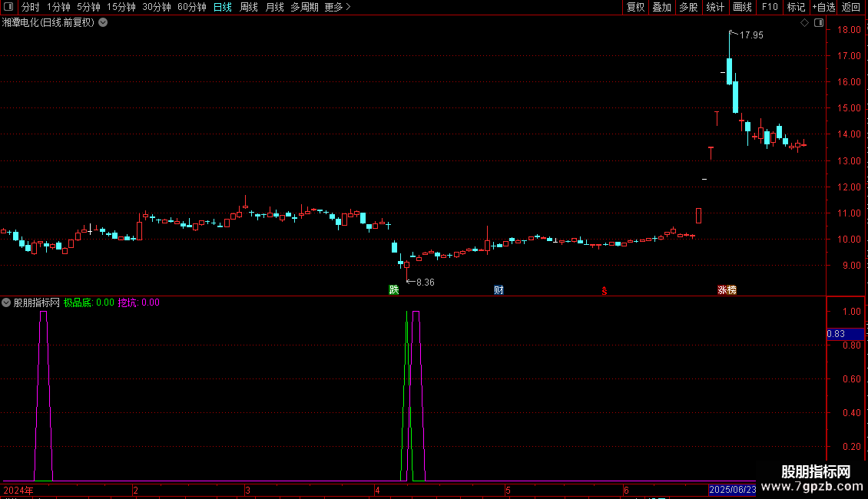Viewport: 868px width, 499px height.
Task: Expand the 湘潭电化 chart title dropdown arrow
Action: (x=103, y=23)
